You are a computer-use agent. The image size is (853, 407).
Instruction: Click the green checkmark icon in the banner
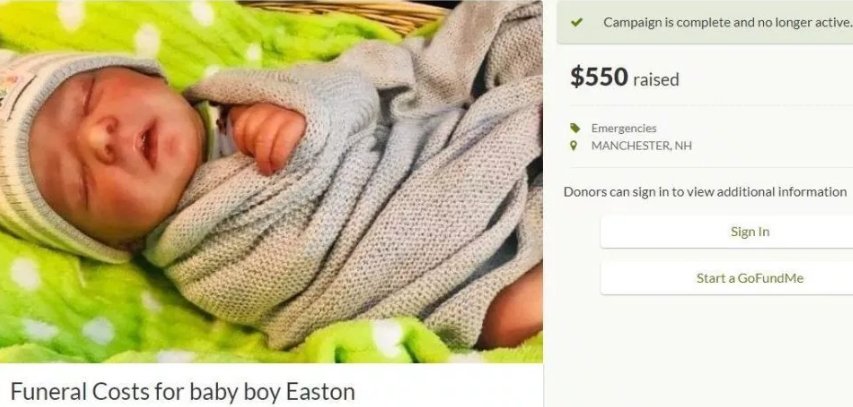577,22
